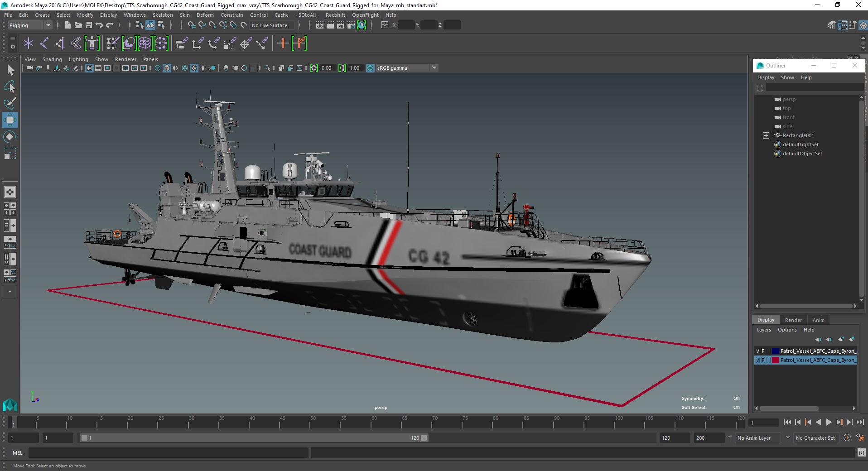Click the Open Scene folder icon
Image resolution: width=868 pixels, height=471 pixels.
(78, 25)
